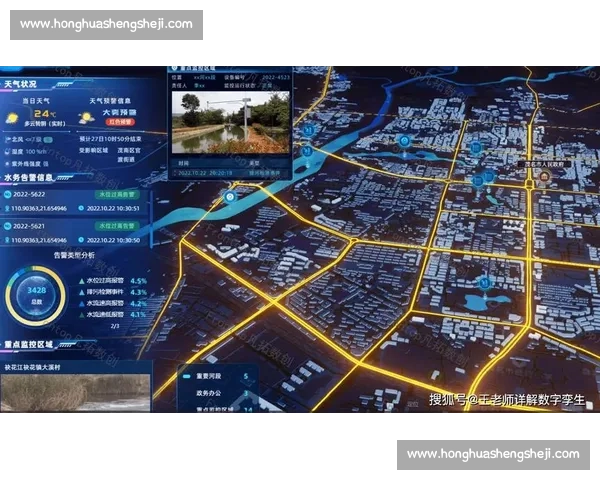Image resolution: width=600 pixels, height=480 pixels.
Task: Click the location pin beside 110.90363,21.654946
Action: [x=8, y=210]
